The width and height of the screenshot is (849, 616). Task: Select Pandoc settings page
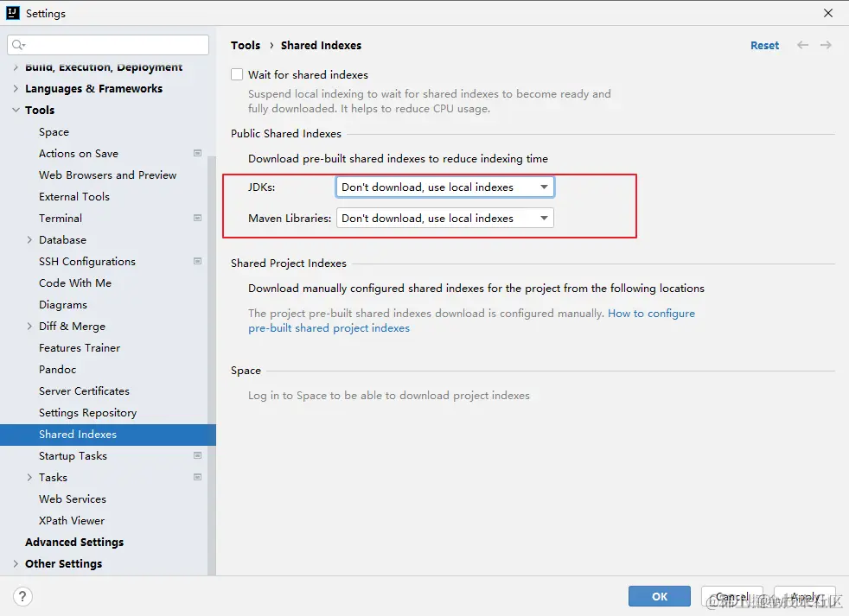coord(57,369)
